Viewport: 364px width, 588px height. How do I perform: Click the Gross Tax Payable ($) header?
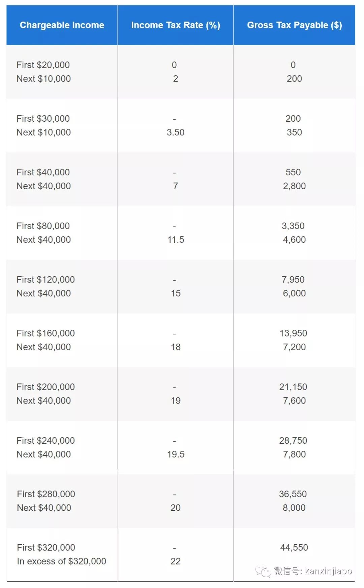click(x=294, y=25)
